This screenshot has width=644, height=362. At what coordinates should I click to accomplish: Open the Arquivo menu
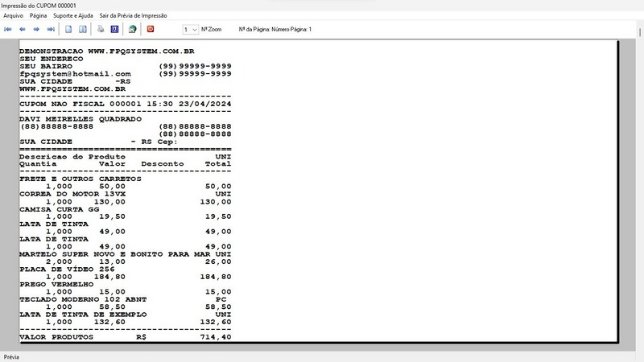click(x=13, y=15)
